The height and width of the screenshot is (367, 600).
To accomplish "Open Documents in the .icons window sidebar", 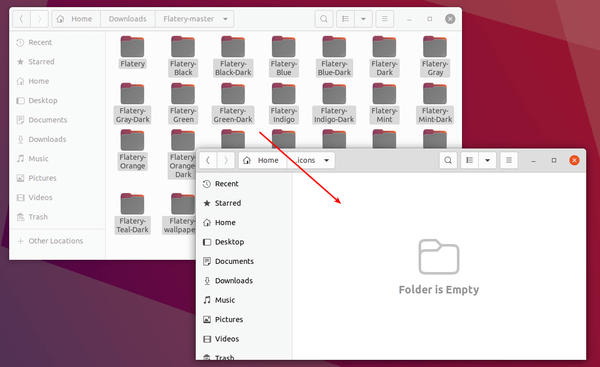I will point(244,261).
